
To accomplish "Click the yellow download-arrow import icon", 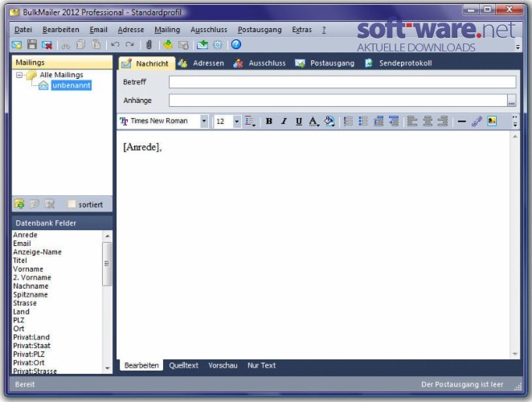I will [168, 44].
